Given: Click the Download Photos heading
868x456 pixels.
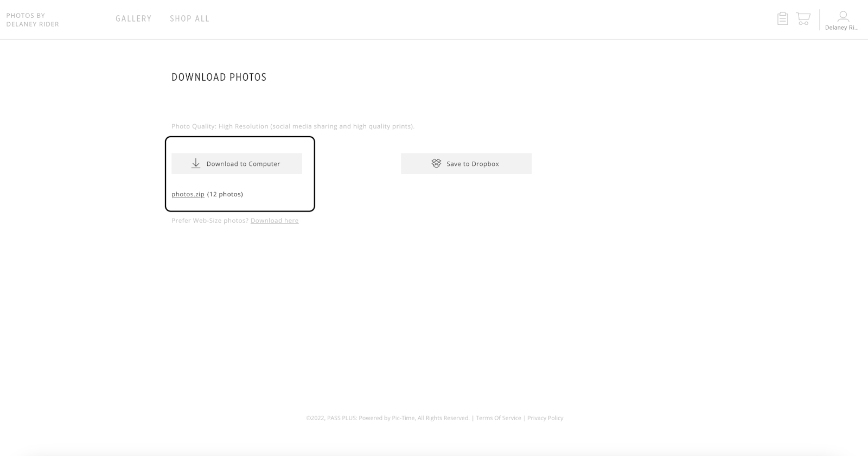Looking at the screenshot, I should click(x=219, y=77).
